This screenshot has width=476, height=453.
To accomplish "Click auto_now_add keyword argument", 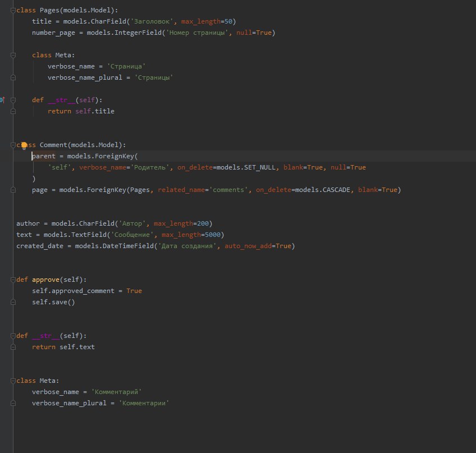I will pos(248,246).
